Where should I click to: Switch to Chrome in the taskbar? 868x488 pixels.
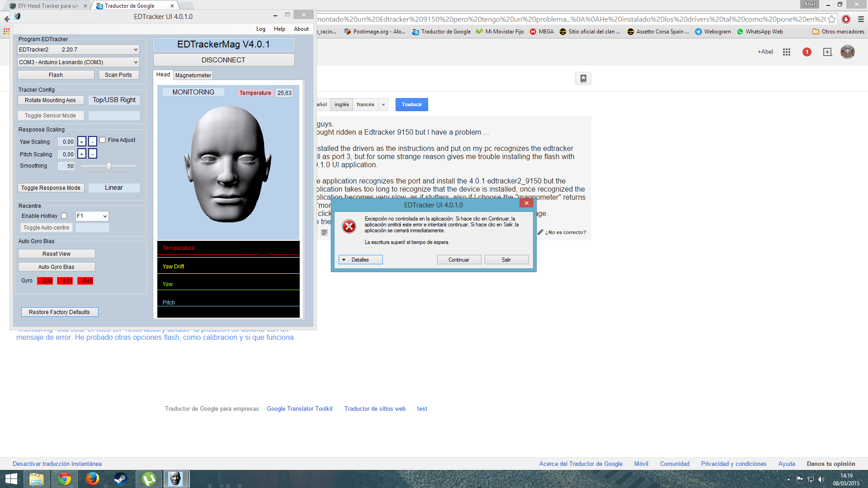(x=64, y=479)
